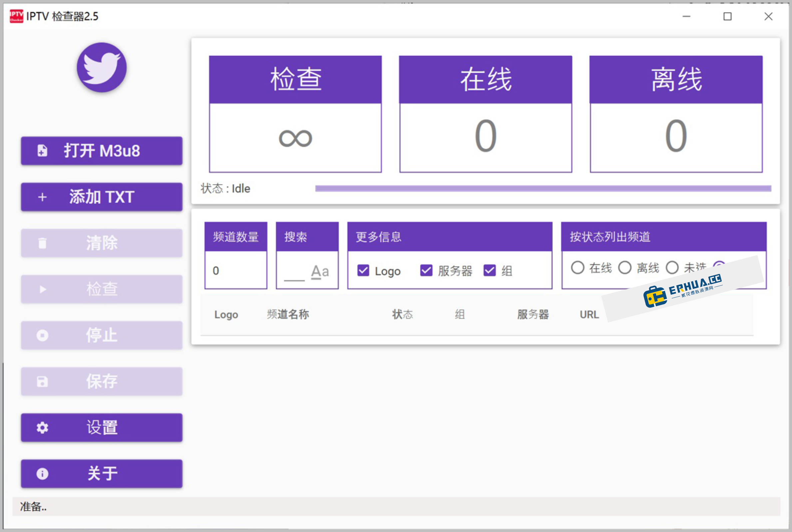Click the 更多信息 panel header
The height and width of the screenshot is (532, 792).
450,237
